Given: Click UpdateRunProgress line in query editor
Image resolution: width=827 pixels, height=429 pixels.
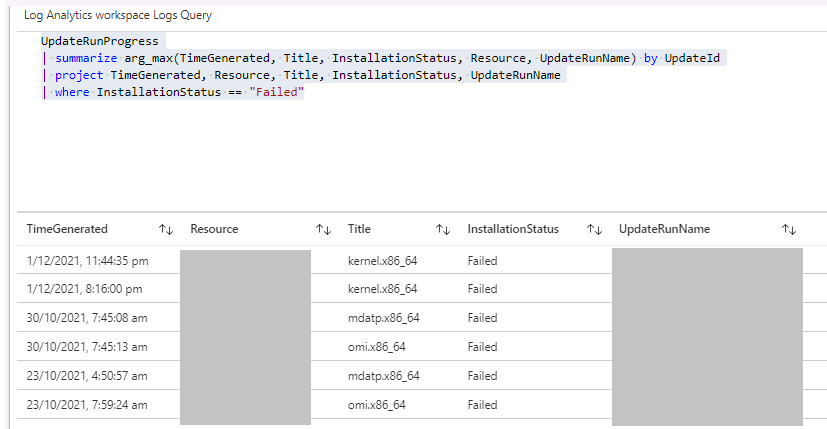Looking at the screenshot, I should [x=99, y=42].
